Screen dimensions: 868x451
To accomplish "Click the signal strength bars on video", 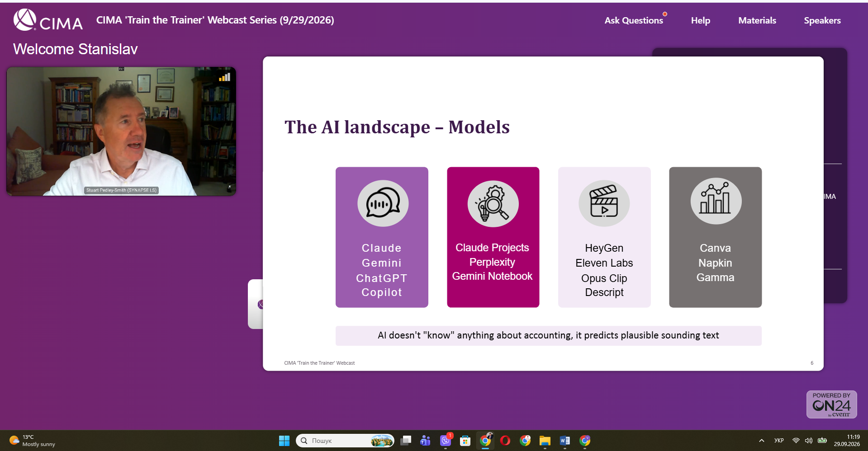I will coord(224,77).
